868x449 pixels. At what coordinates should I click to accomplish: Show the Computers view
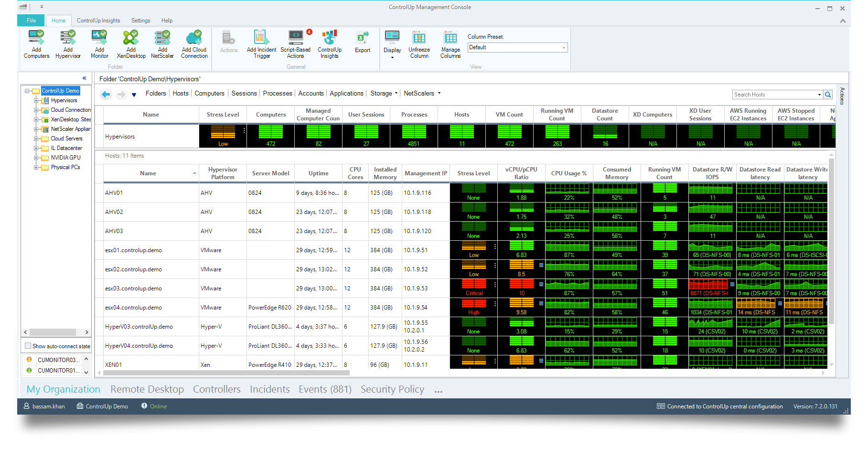(209, 93)
